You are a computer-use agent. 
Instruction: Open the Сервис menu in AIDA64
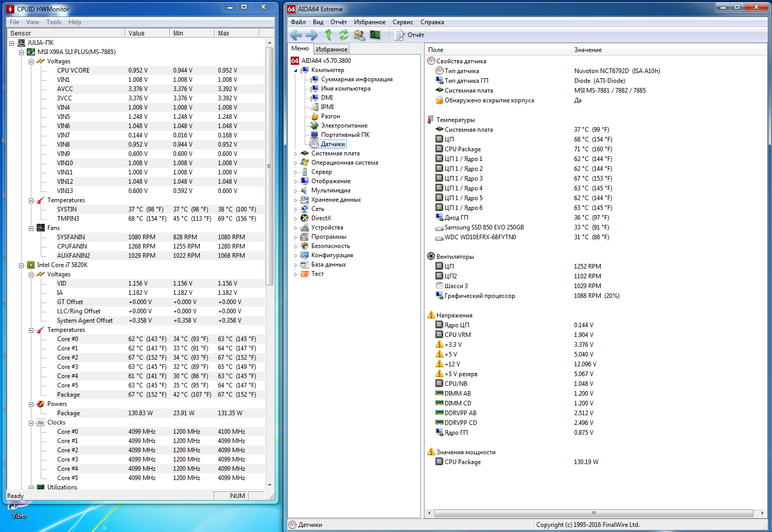click(x=403, y=22)
